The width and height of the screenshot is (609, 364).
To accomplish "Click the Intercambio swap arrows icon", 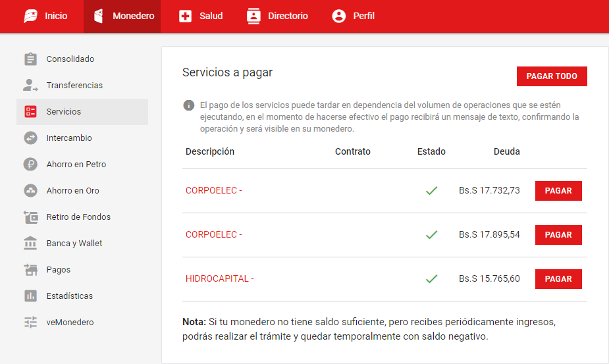I will coord(31,138).
